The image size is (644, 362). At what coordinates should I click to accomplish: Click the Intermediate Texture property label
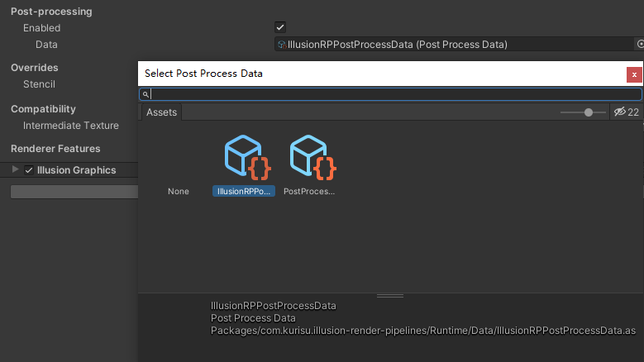[x=71, y=126]
